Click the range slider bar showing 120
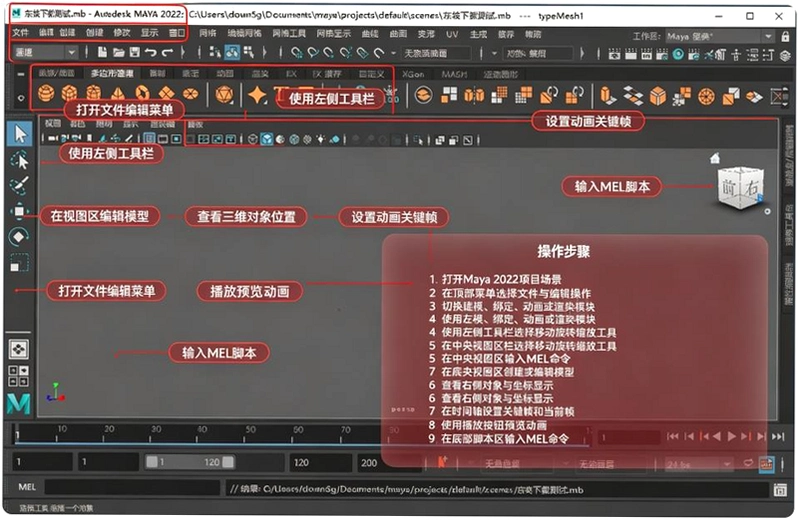 click(x=190, y=462)
